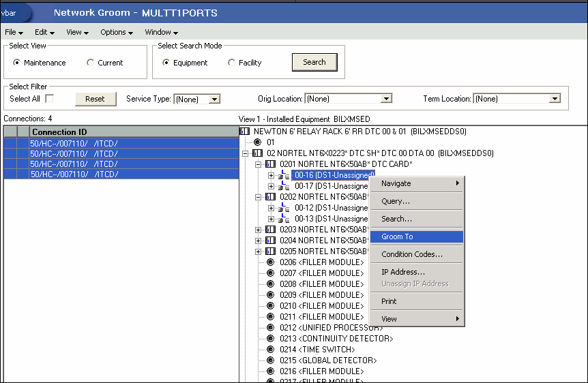This screenshot has width=588, height=383.
Task: Open the View menu in menu bar
Action: pyautogui.click(x=77, y=32)
